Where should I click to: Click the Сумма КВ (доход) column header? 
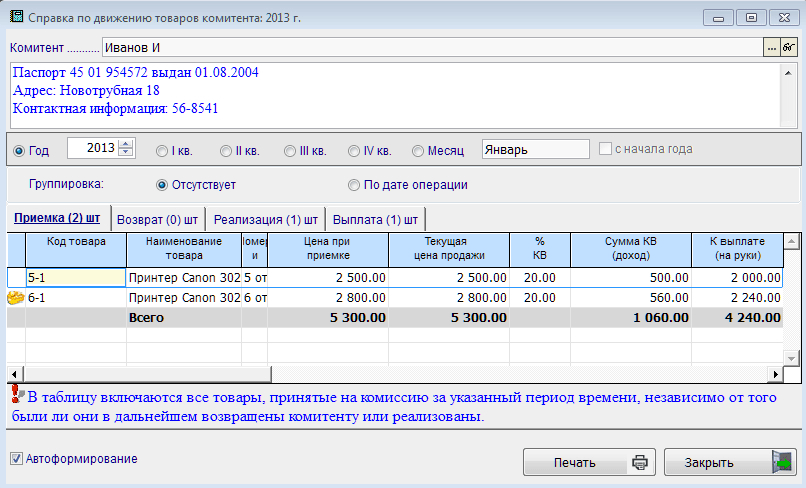point(631,249)
